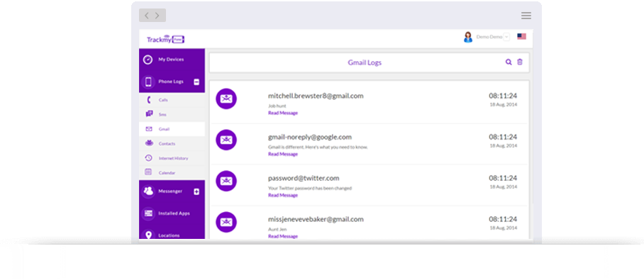644x280 pixels.
Task: Click 'Gmail is different' subject text
Action: (318, 147)
